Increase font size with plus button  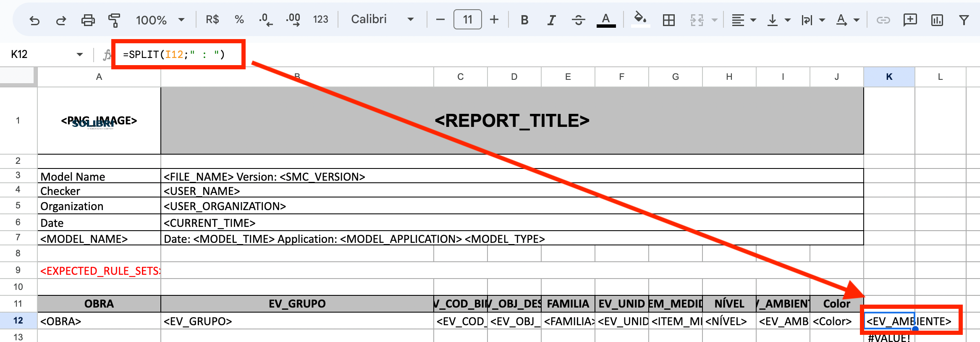(494, 19)
